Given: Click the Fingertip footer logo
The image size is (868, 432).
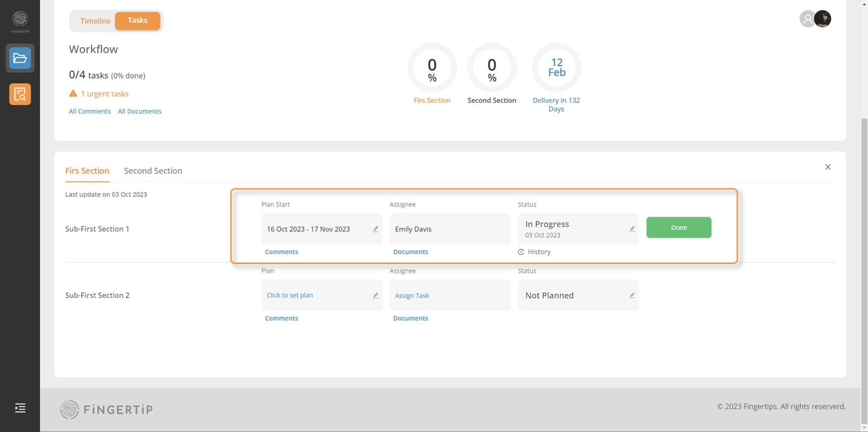Looking at the screenshot, I should pos(106,409).
